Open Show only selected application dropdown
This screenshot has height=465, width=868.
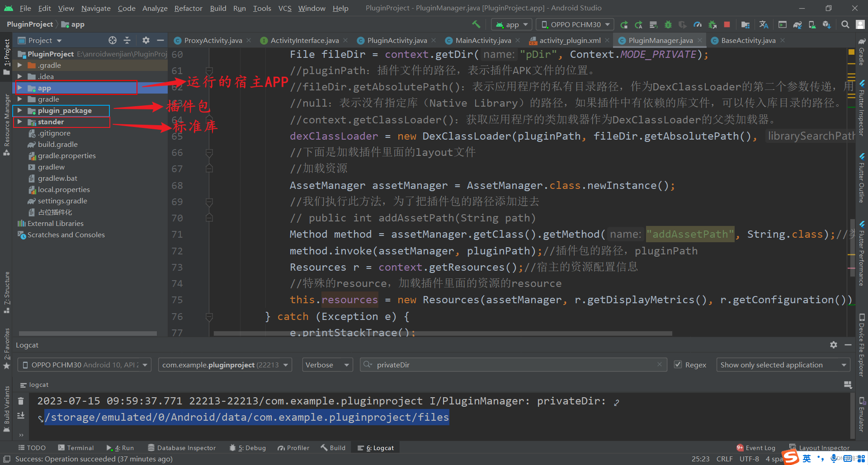point(783,365)
